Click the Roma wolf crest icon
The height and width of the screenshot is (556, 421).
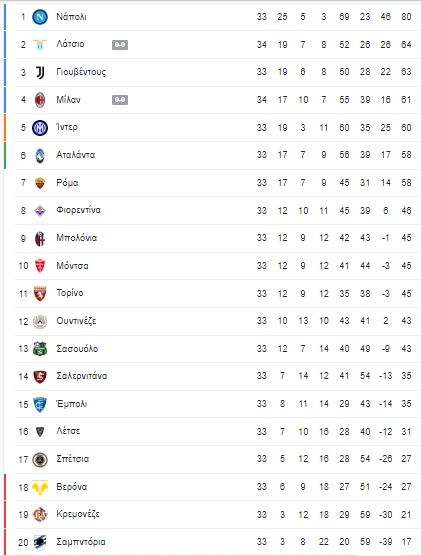click(40, 183)
